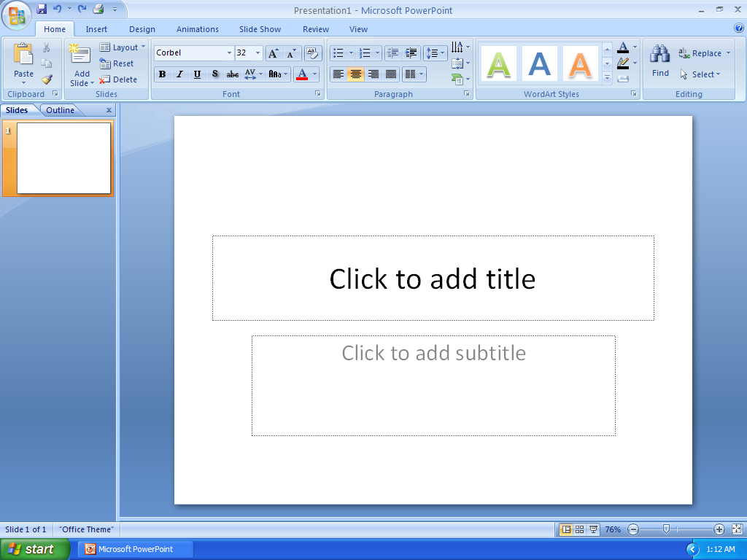The height and width of the screenshot is (560, 747).
Task: Apply text shadow formatting
Action: click(214, 74)
